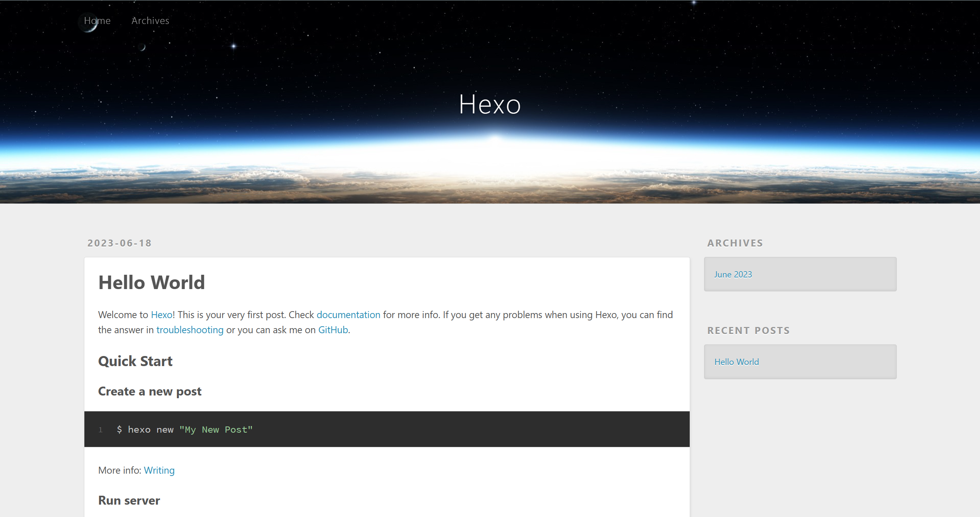Image resolution: width=980 pixels, height=517 pixels.
Task: Open the 2023-06-18 post date link
Action: point(119,243)
